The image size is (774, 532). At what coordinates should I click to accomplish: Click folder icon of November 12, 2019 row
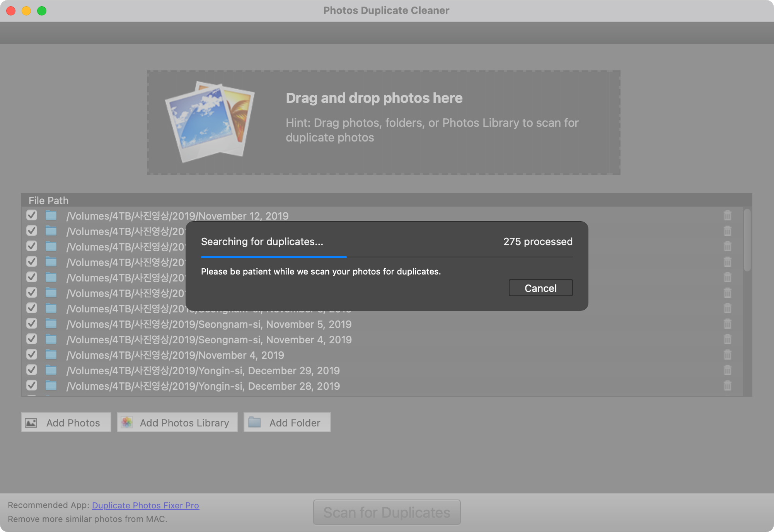point(51,215)
